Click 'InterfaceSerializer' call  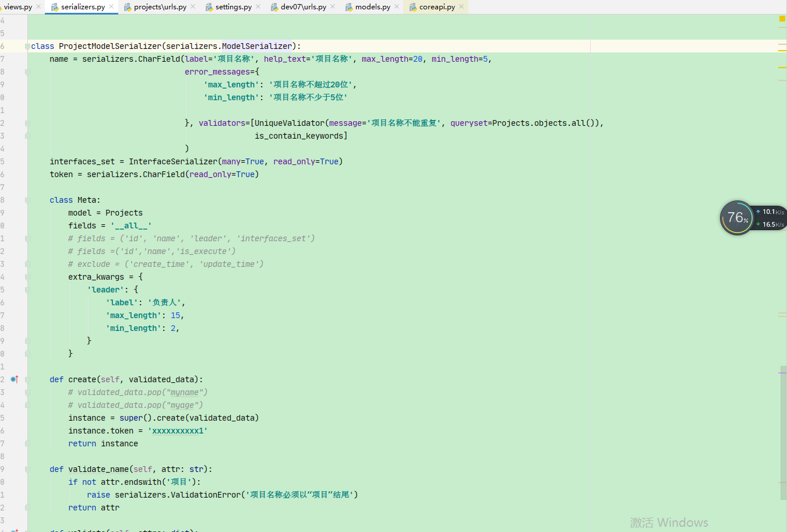(x=173, y=161)
